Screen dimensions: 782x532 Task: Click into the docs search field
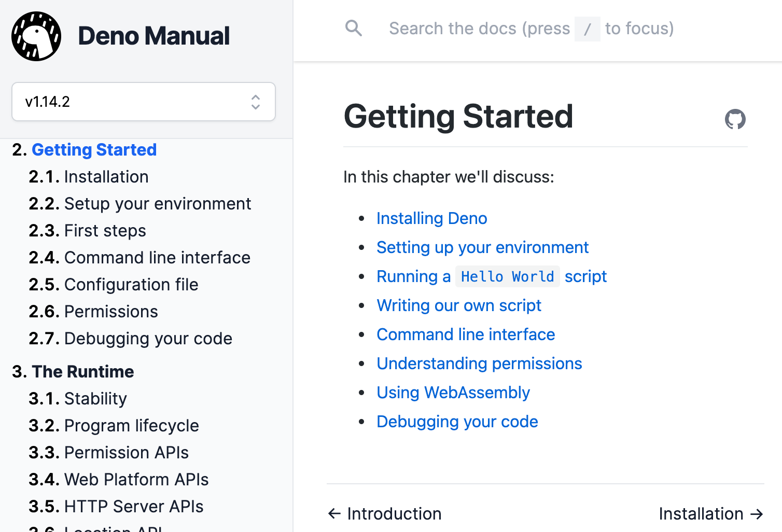coord(519,29)
